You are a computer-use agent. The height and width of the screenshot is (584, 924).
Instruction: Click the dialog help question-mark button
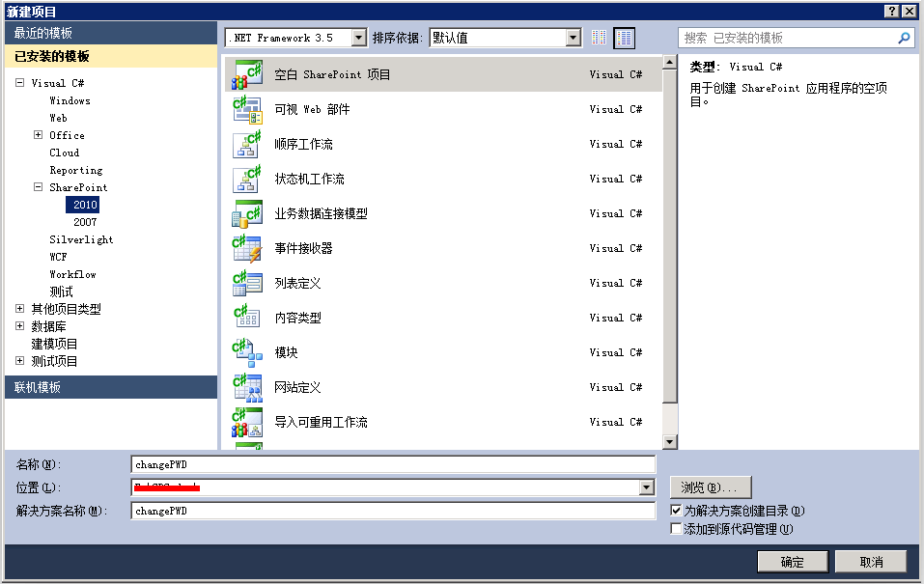coord(892,12)
